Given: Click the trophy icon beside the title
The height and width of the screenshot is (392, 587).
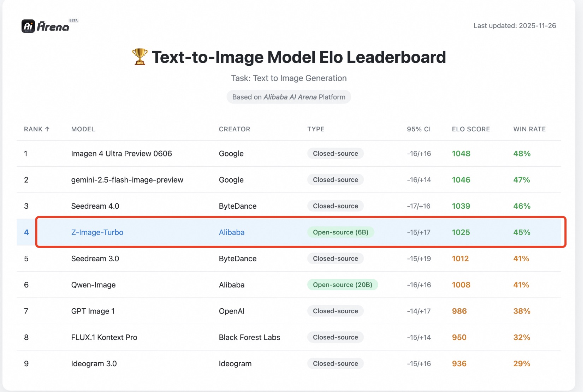Looking at the screenshot, I should (x=140, y=57).
